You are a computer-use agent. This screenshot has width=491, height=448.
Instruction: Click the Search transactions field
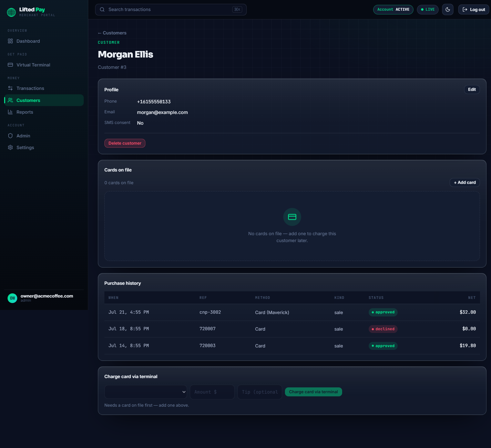[x=171, y=10]
